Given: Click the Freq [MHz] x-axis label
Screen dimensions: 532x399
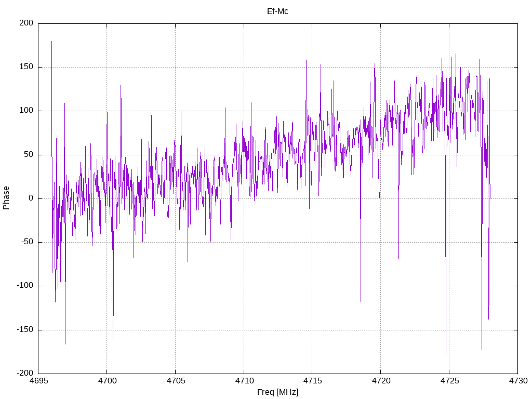Looking at the screenshot, I should tap(277, 392).
